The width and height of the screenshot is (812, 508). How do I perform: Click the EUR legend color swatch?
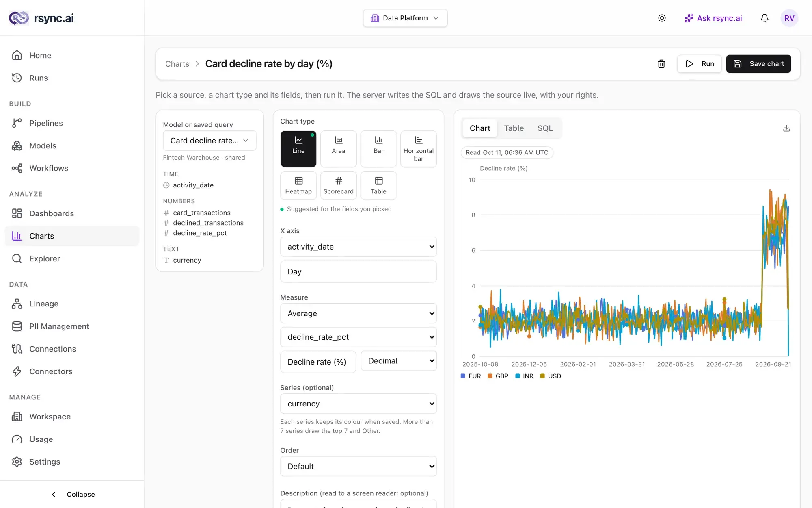tap(463, 376)
